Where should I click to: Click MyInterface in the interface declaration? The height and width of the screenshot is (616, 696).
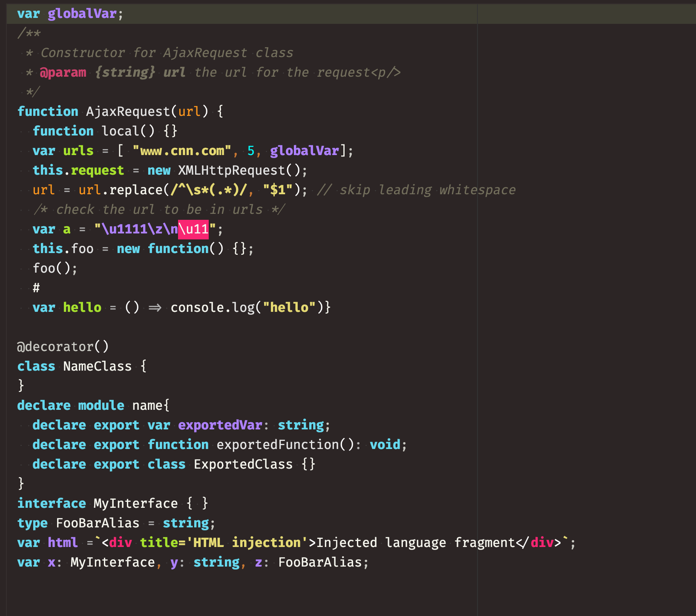pos(136,504)
